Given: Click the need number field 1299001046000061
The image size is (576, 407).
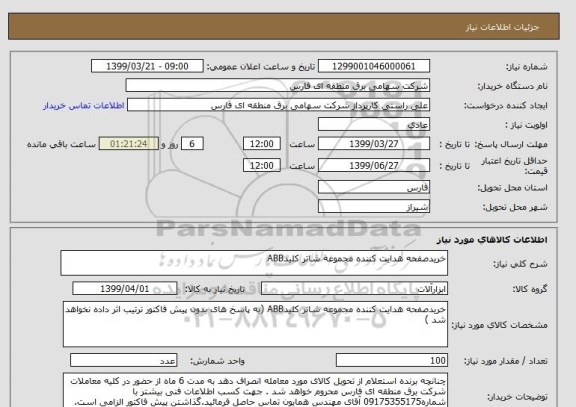Looking at the screenshot, I should point(374,66).
